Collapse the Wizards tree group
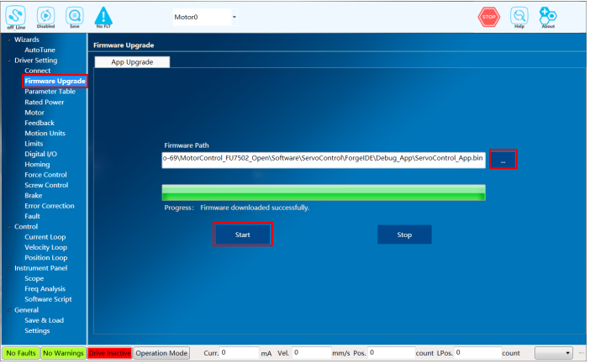This screenshot has height=364, width=590. click(x=9, y=40)
